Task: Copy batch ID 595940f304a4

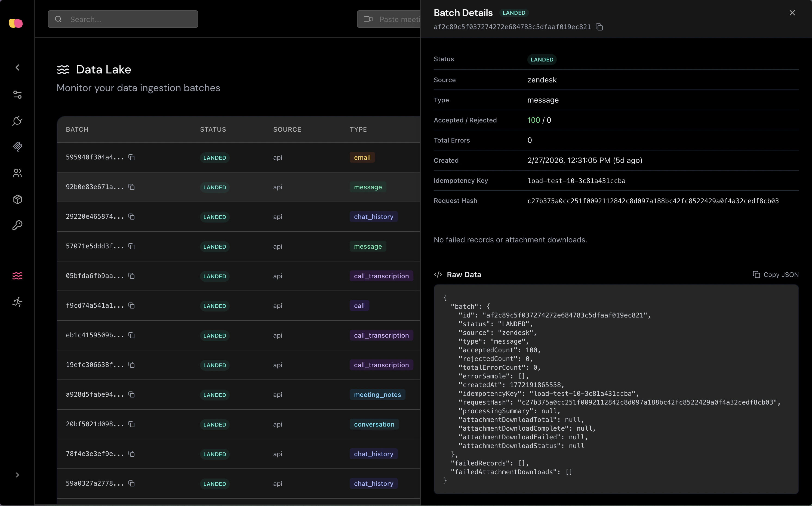Action: click(131, 157)
